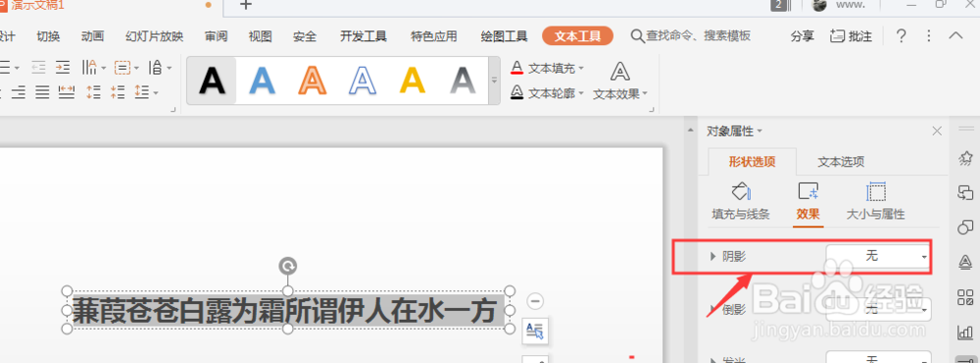Click the decrease paragraph spacing icon

(117, 92)
